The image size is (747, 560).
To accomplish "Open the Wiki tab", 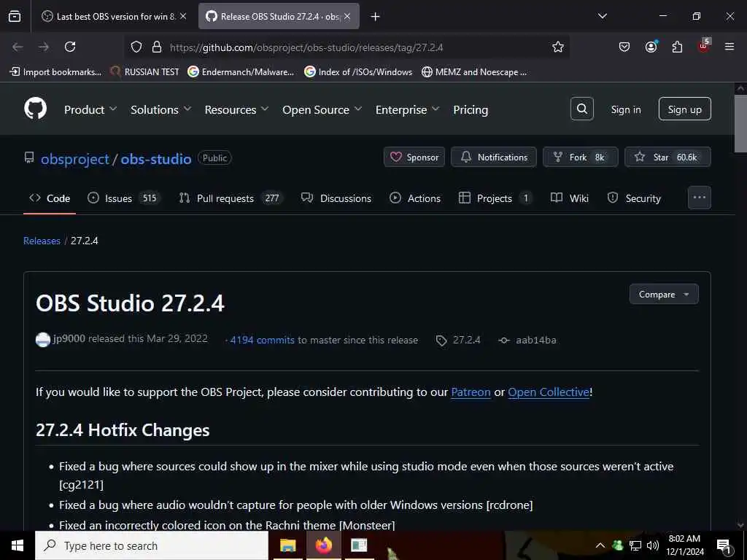I will click(x=570, y=198).
